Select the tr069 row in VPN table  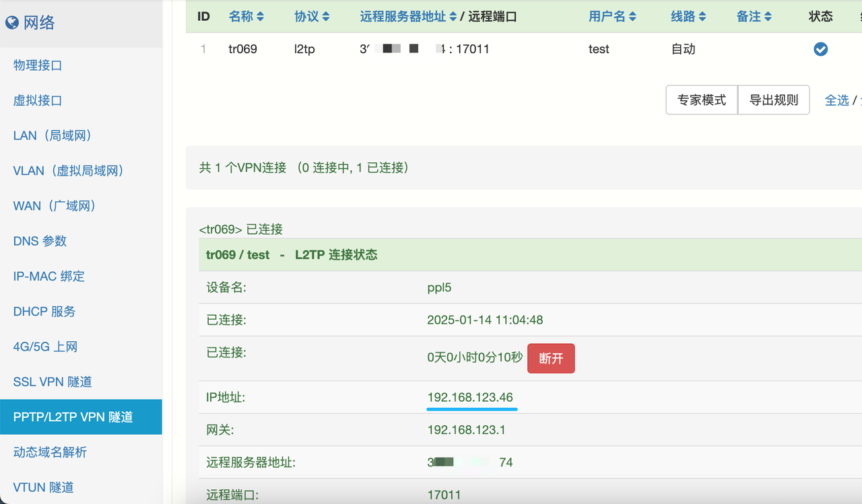click(x=242, y=49)
